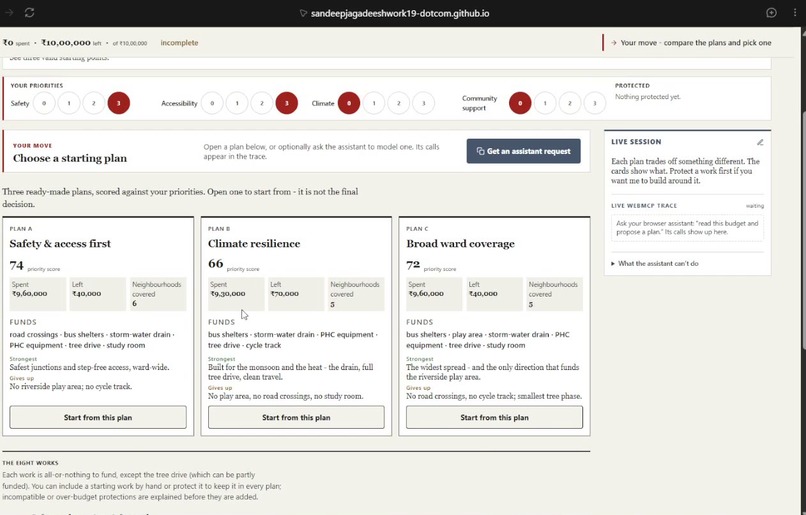Set Community support priority to 2
The width and height of the screenshot is (806, 515).
click(570, 103)
